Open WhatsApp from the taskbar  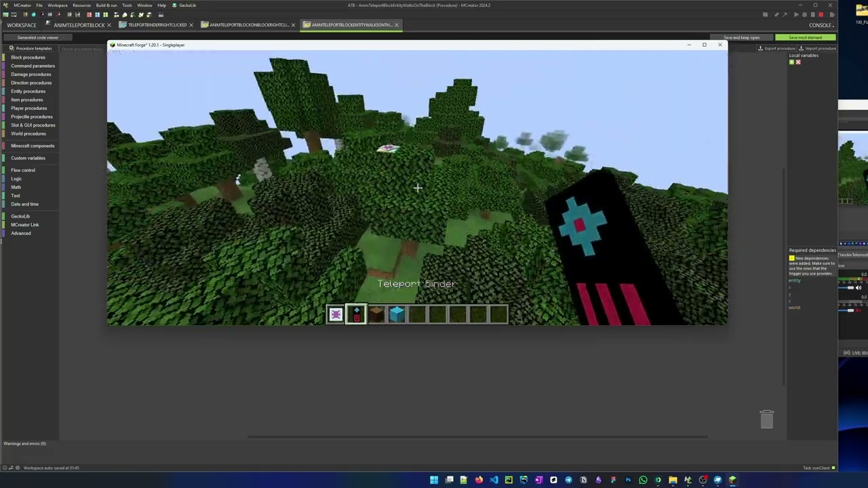click(643, 481)
